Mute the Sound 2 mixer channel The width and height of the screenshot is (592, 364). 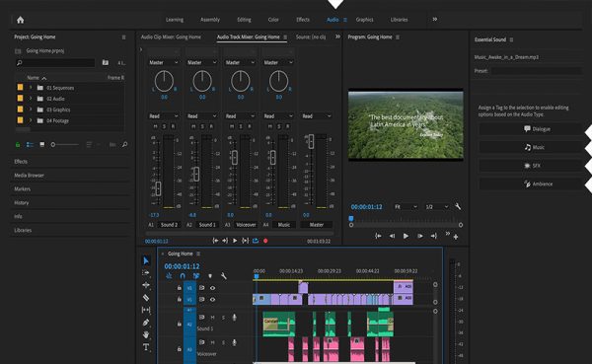[155, 126]
